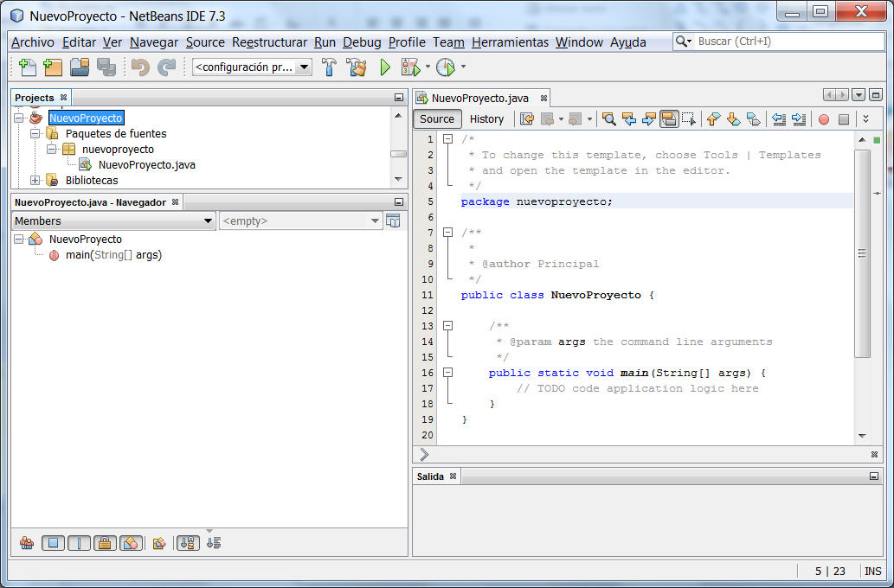Enable Show Inherited Members in Navigator filters
This screenshot has height=588, width=894.
click(27, 543)
